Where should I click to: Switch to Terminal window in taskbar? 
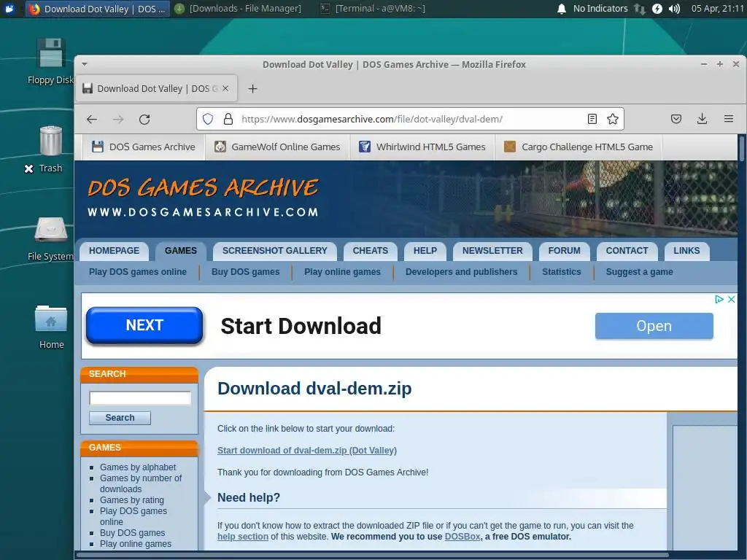coord(373,9)
